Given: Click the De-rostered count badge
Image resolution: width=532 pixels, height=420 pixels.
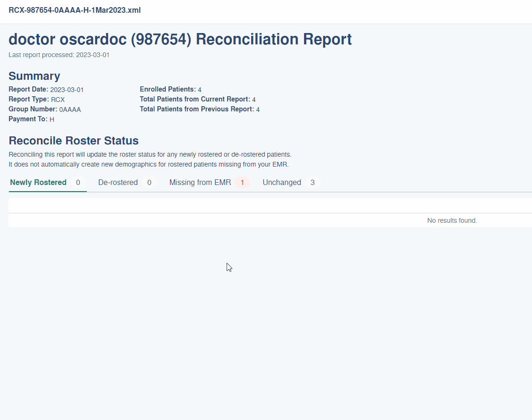Looking at the screenshot, I should pos(149,183).
